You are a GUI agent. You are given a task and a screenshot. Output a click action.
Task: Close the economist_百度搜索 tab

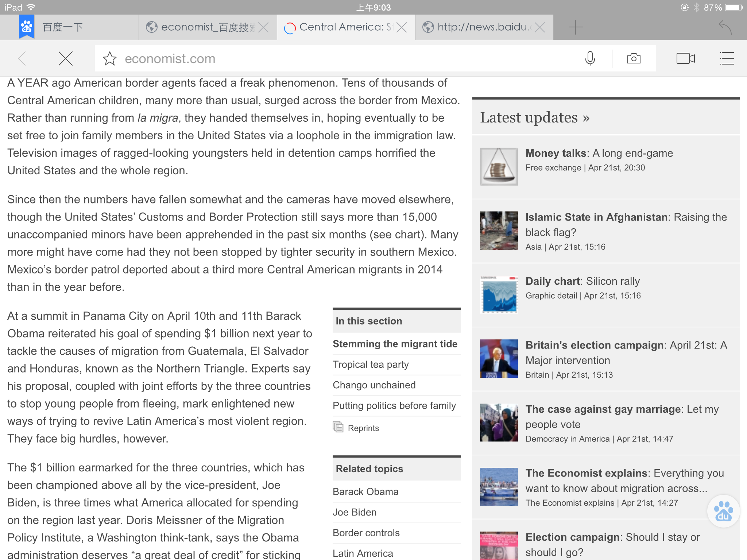263,27
